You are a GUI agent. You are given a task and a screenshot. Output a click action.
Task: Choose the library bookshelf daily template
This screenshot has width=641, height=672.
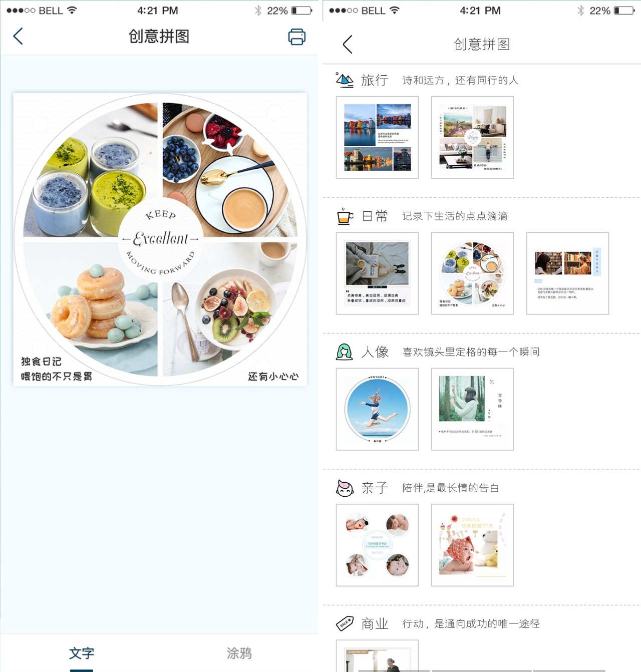click(567, 273)
